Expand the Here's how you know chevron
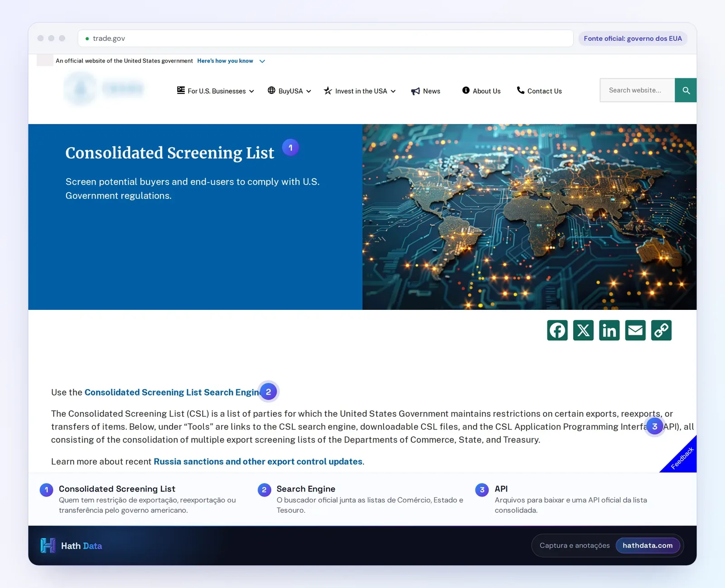Image resolution: width=725 pixels, height=588 pixels. pyautogui.click(x=262, y=61)
